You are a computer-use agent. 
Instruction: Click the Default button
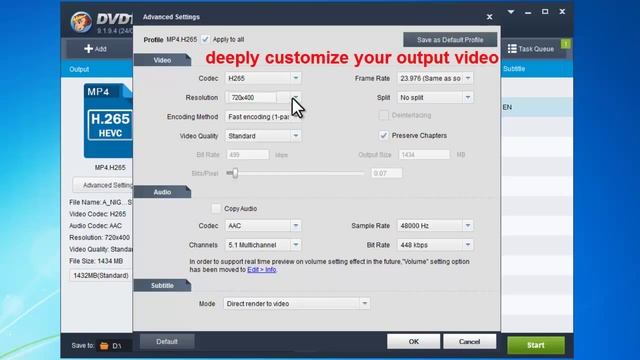[167, 341]
